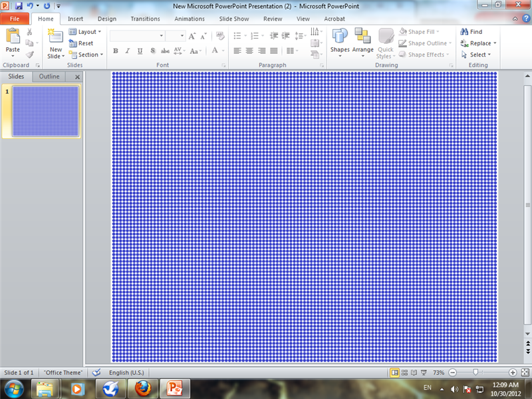
Task: Toggle underline formatting
Action: [140, 51]
